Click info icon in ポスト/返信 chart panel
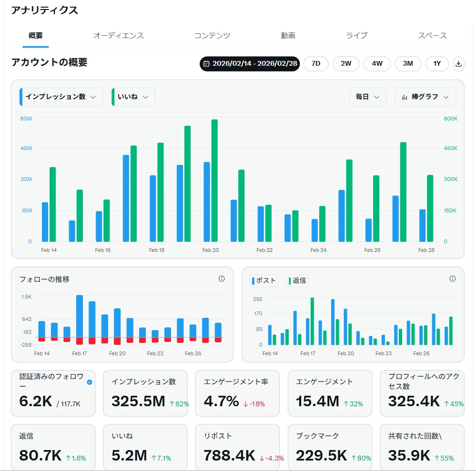Viewport: 476px width, 471px height. click(x=453, y=279)
